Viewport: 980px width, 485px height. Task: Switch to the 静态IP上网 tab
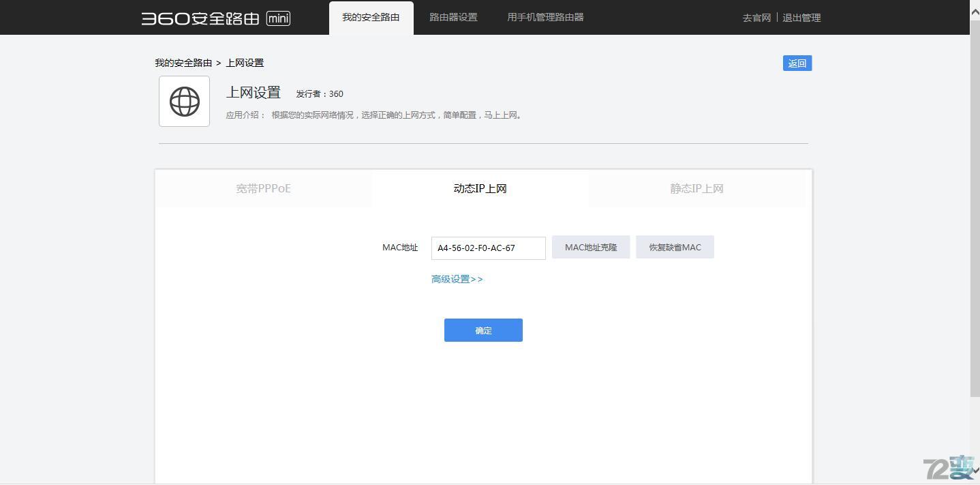696,188
